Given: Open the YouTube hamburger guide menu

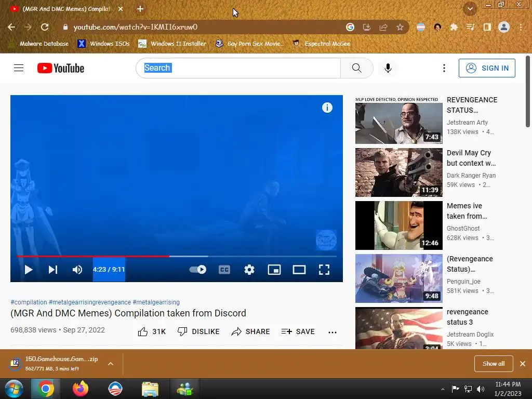Looking at the screenshot, I should click(19, 68).
